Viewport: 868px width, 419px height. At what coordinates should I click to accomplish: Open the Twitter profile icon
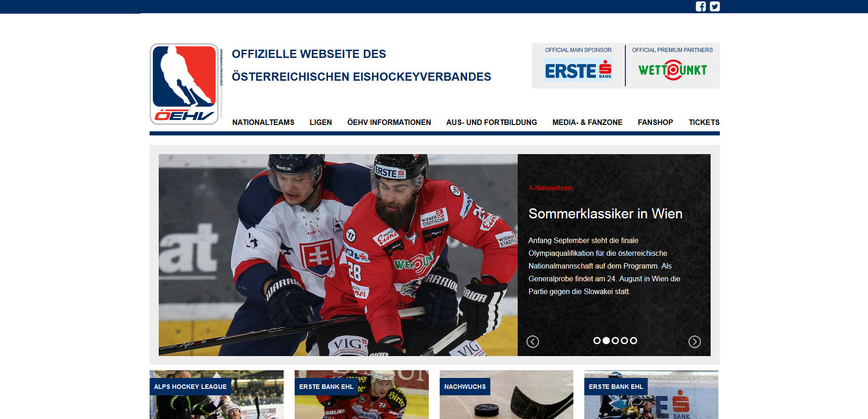715,6
